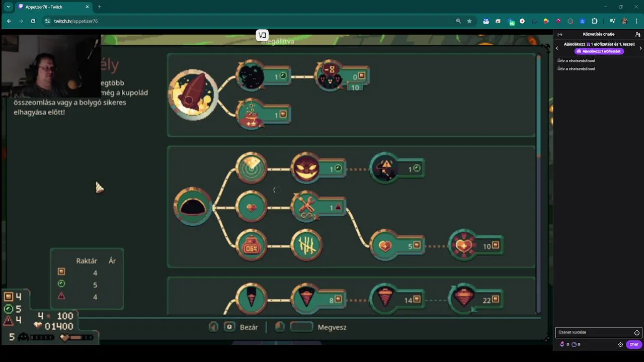Click the Ajándékozz 1 előfizetést button
644x362 pixels.
pyautogui.click(x=599, y=51)
